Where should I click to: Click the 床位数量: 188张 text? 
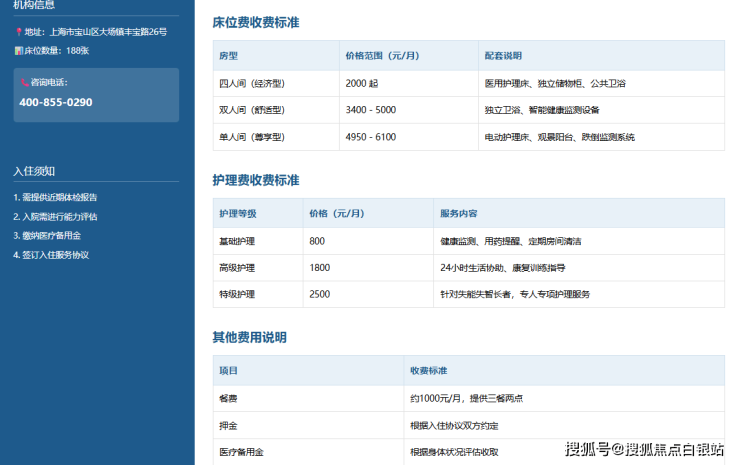[x=57, y=51]
